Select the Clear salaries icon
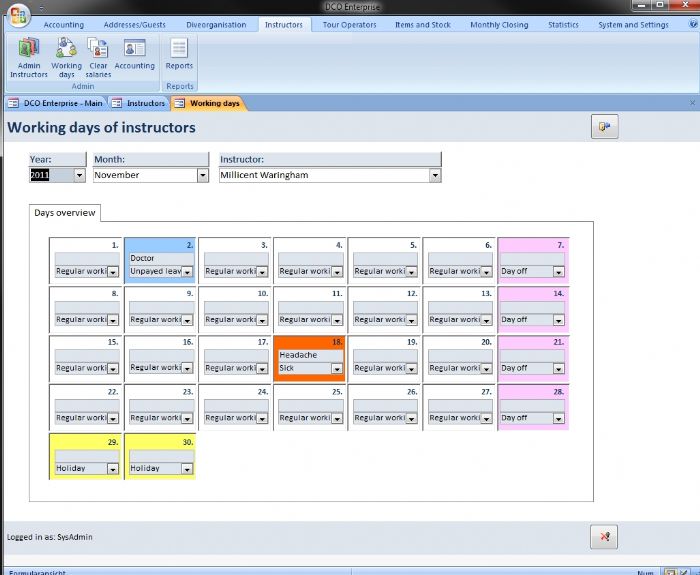The image size is (700, 575). (98, 56)
